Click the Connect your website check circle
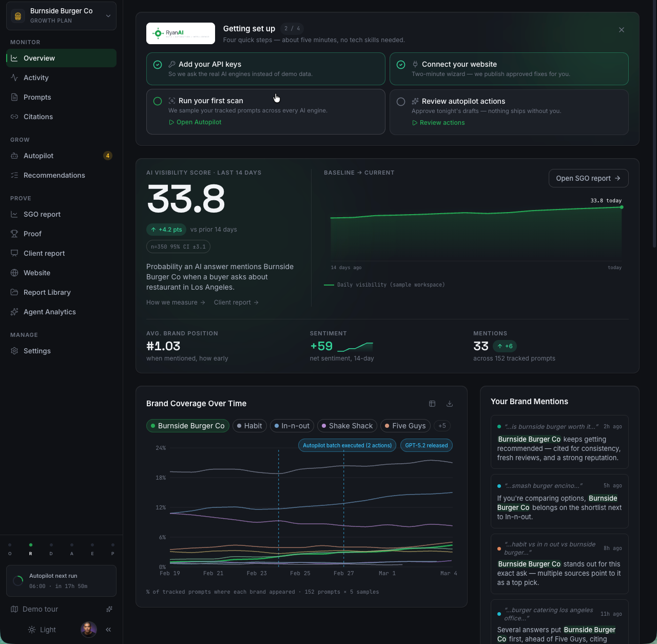This screenshot has height=644, width=657. coord(401,65)
